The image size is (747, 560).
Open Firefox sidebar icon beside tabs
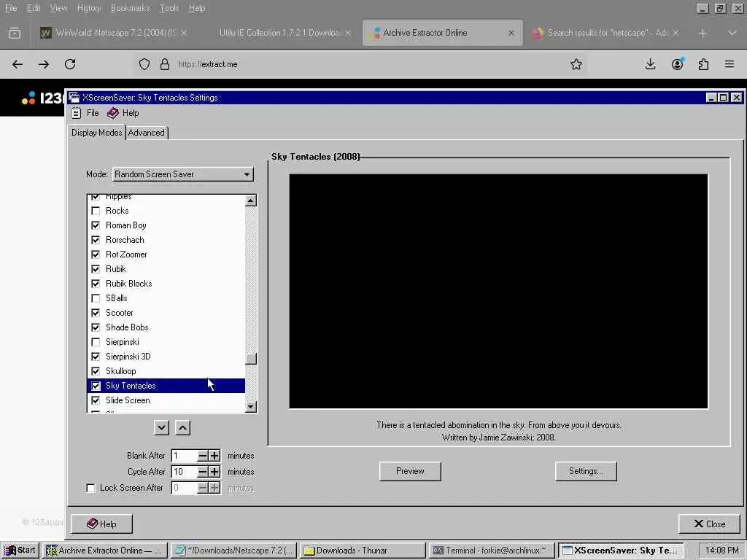pyautogui.click(x=15, y=33)
